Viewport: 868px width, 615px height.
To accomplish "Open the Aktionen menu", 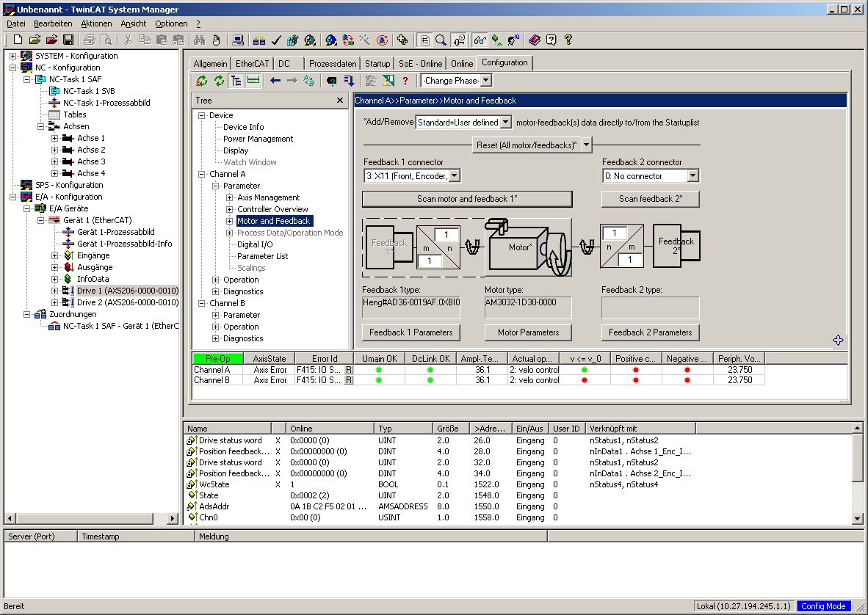I will 96,23.
